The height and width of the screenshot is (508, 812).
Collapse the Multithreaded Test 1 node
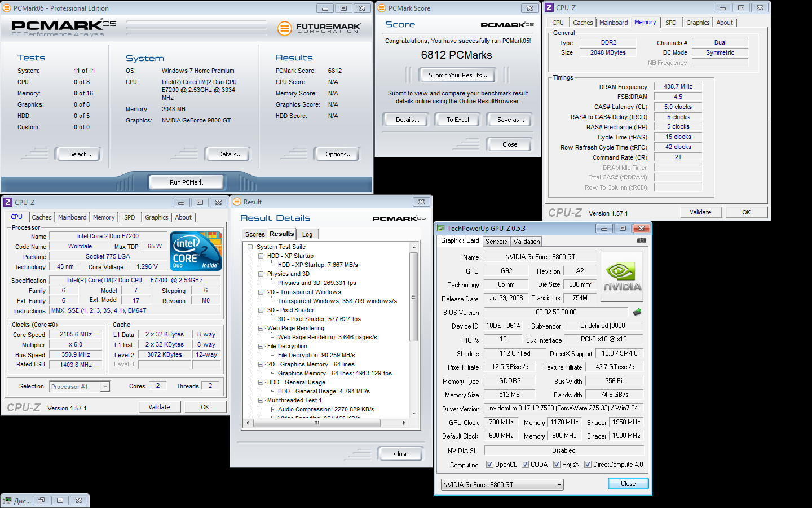coord(261,400)
